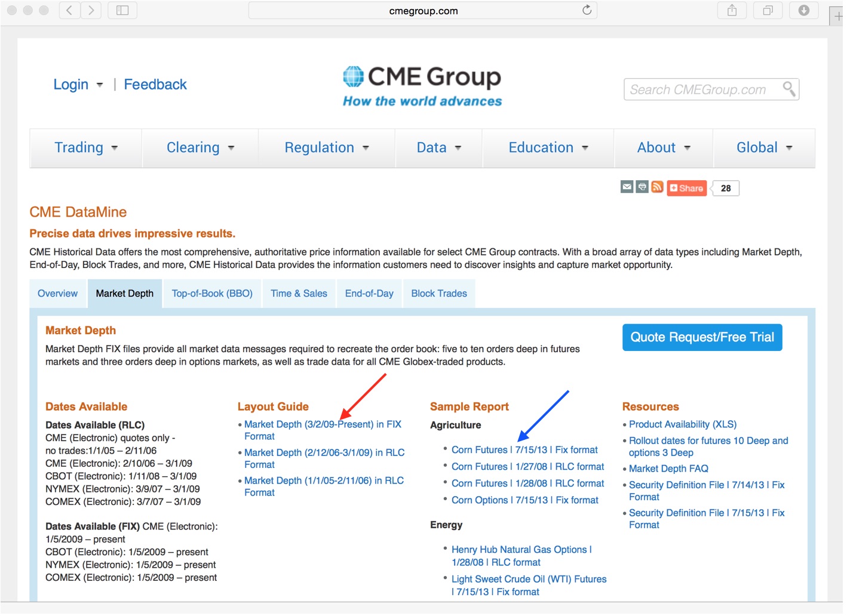This screenshot has width=847, height=616.
Task: Click the 'Dates Available (RLC)' subheading
Action: (x=95, y=425)
